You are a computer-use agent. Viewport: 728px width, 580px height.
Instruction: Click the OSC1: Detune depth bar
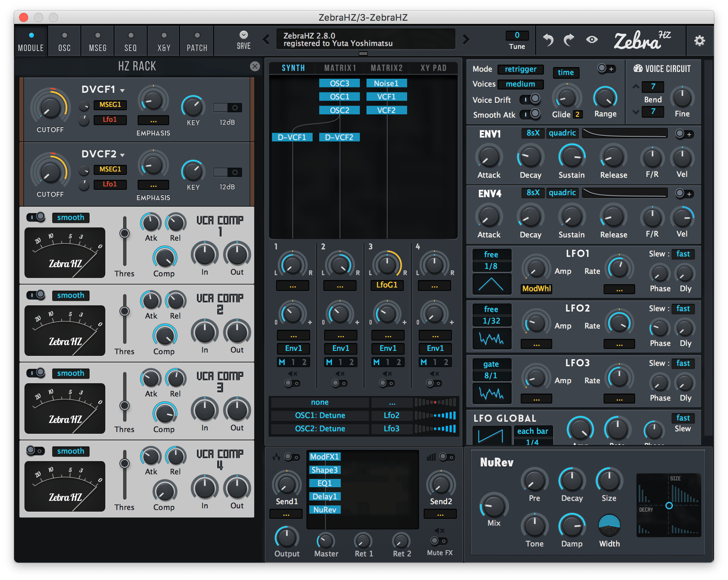(x=435, y=416)
